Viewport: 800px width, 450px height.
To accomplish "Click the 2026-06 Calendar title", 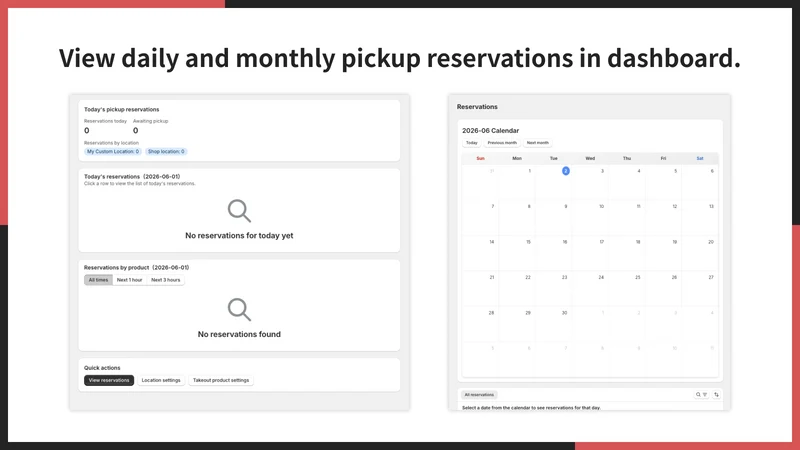I will tap(490, 131).
